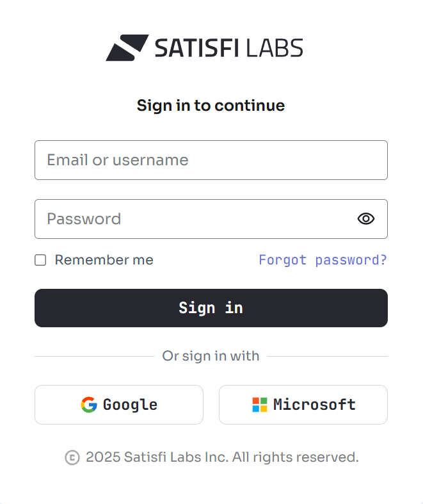This screenshot has width=423, height=504.
Task: Click the Password placeholder text
Action: pos(84,219)
